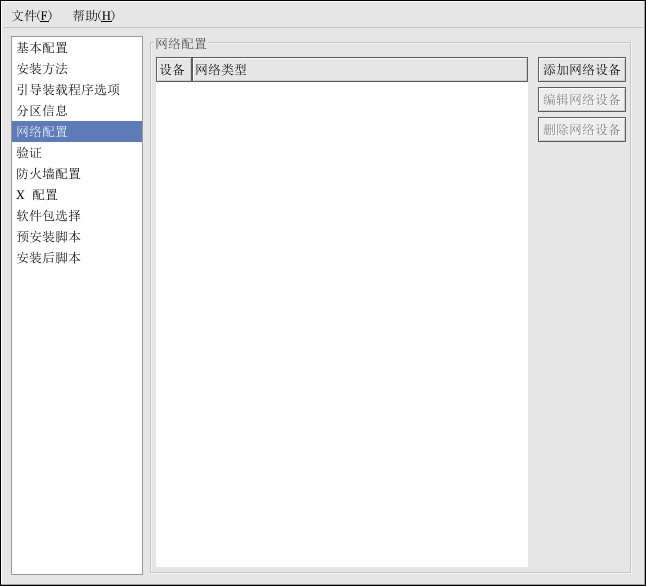Click blank space below 安装后脚本 in sidebar

pos(77,420)
